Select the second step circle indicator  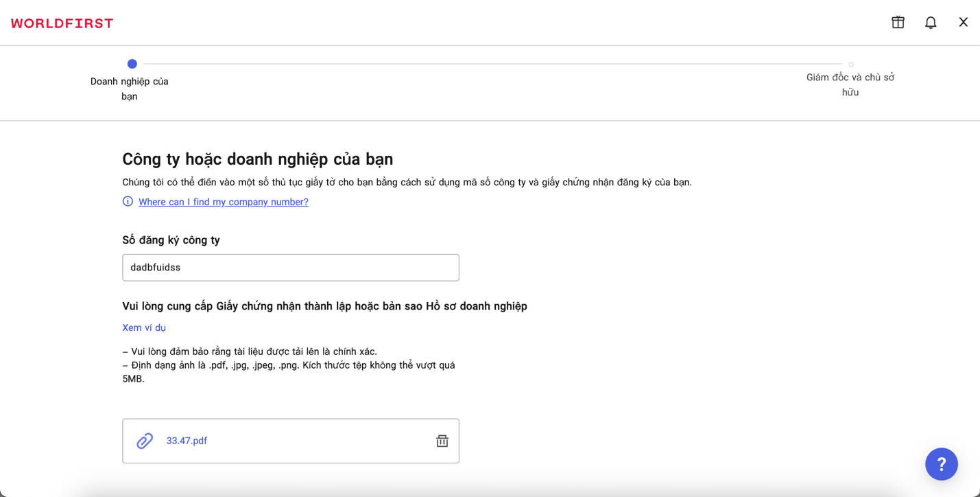click(851, 65)
